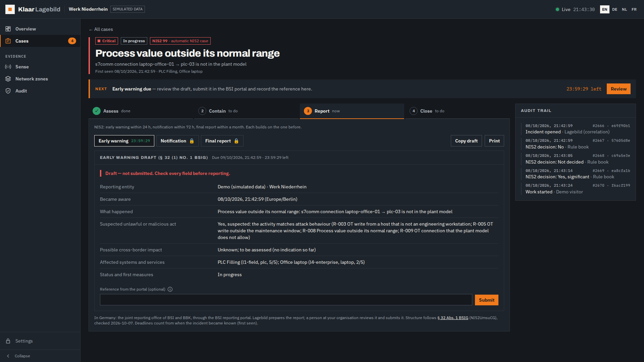Click the In progress status tag
This screenshot has height=362, width=644.
point(134,41)
